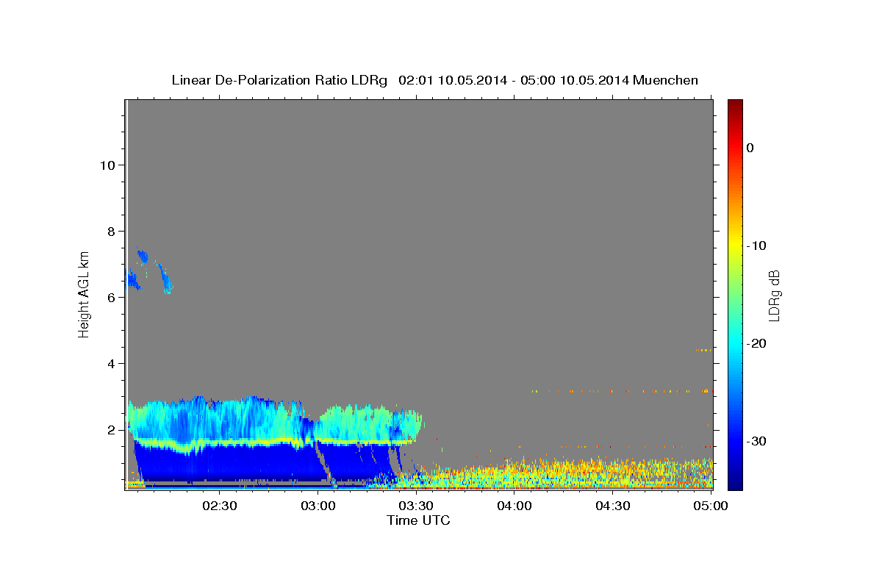Image resolution: width=882 pixels, height=588 pixels.
Task: Select the 03:00 time tick label
Action: point(318,506)
